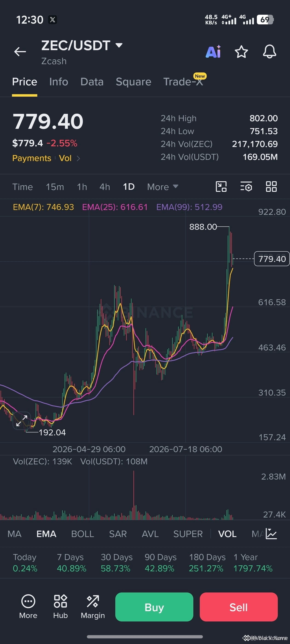
Task: Switch to the Data tab
Action: (x=92, y=82)
